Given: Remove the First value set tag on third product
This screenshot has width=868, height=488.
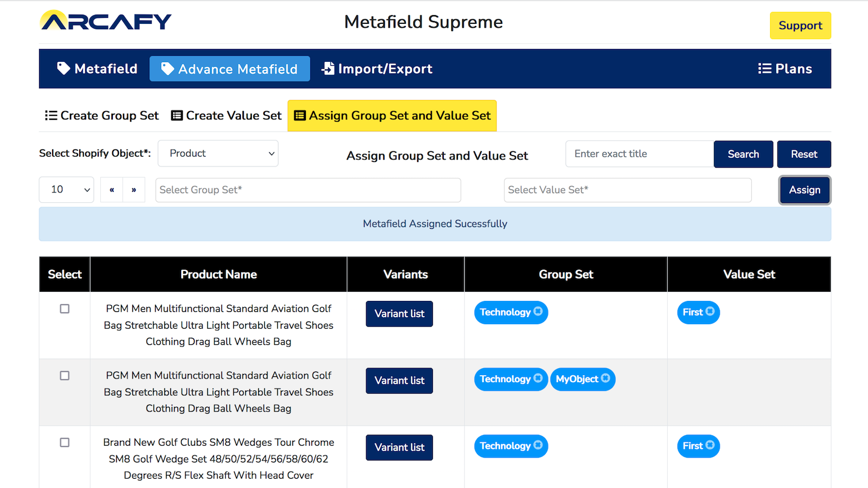Looking at the screenshot, I should 710,446.
